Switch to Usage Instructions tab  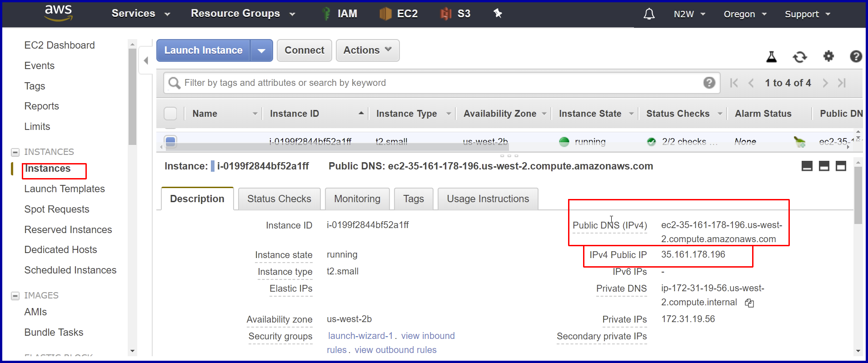(488, 199)
